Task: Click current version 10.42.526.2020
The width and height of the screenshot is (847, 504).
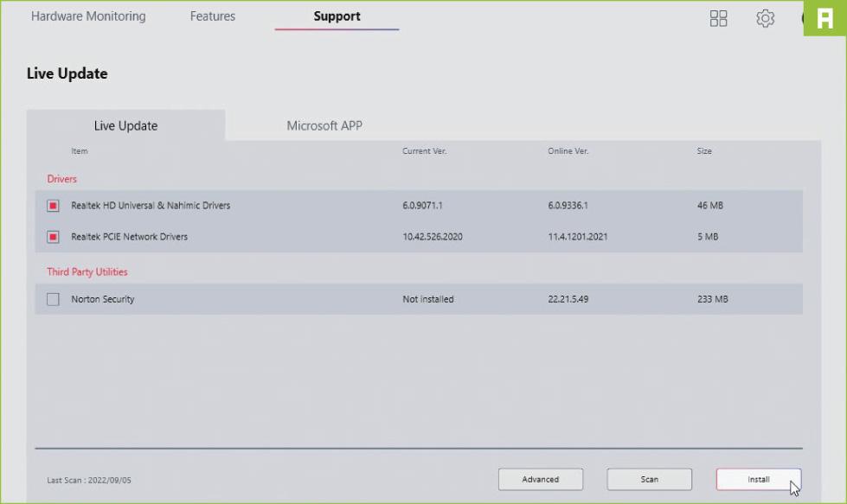Action: 432,237
